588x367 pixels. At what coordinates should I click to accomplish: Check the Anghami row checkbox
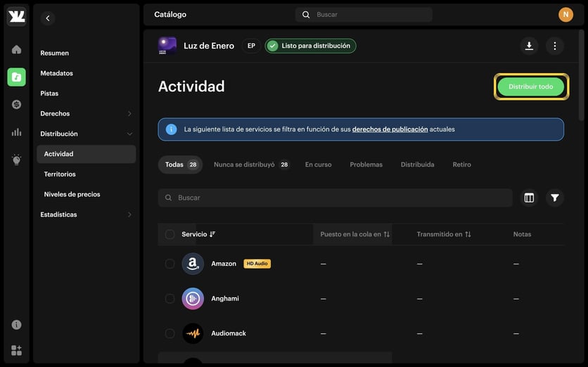[x=170, y=298]
